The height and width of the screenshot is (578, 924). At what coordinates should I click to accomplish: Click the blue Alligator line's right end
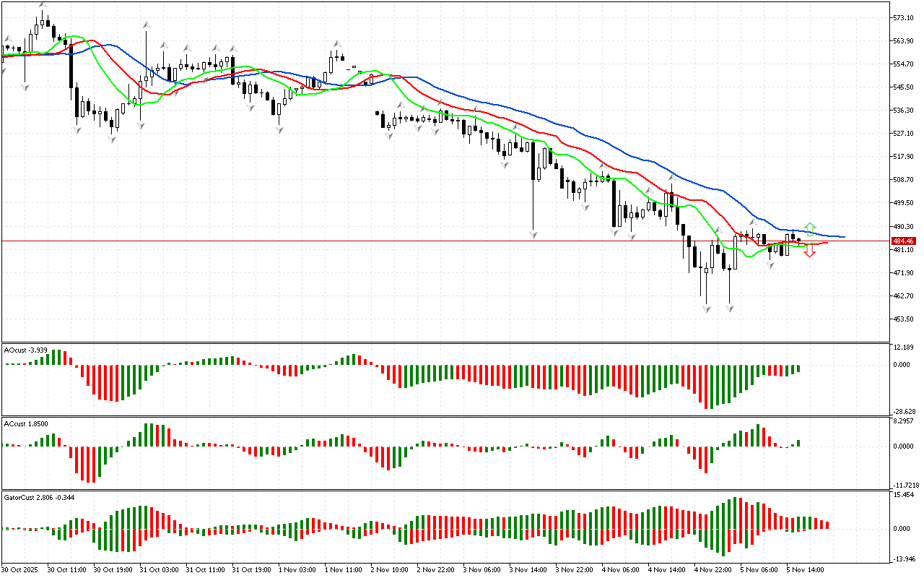tap(842, 237)
